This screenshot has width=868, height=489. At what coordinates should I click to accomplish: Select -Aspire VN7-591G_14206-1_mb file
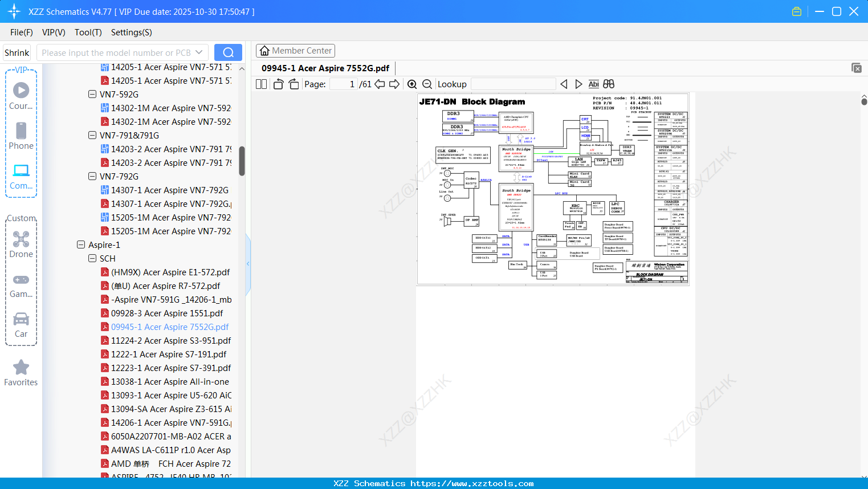pos(172,299)
